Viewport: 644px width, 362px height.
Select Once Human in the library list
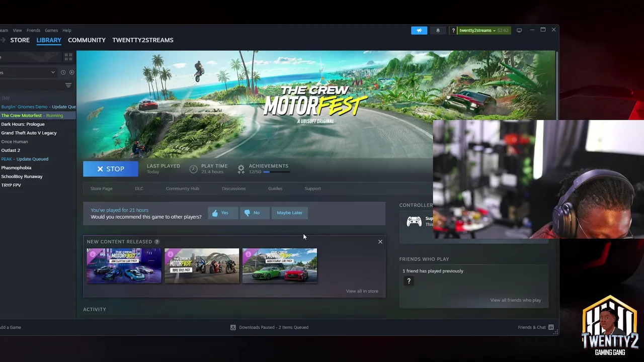[x=38, y=142]
